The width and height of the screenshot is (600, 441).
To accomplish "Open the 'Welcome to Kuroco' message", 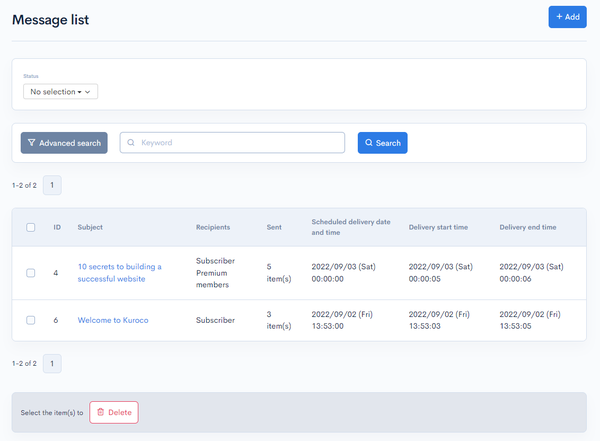I will tap(113, 320).
